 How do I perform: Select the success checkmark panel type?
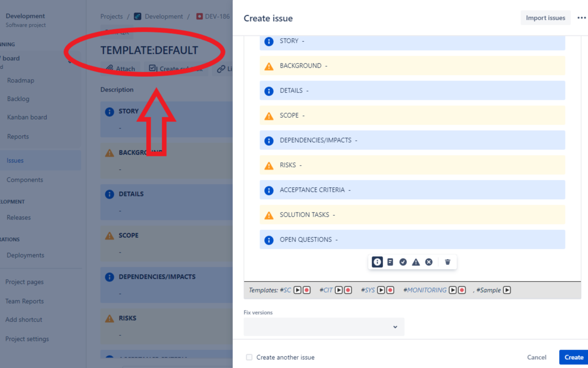[403, 262]
